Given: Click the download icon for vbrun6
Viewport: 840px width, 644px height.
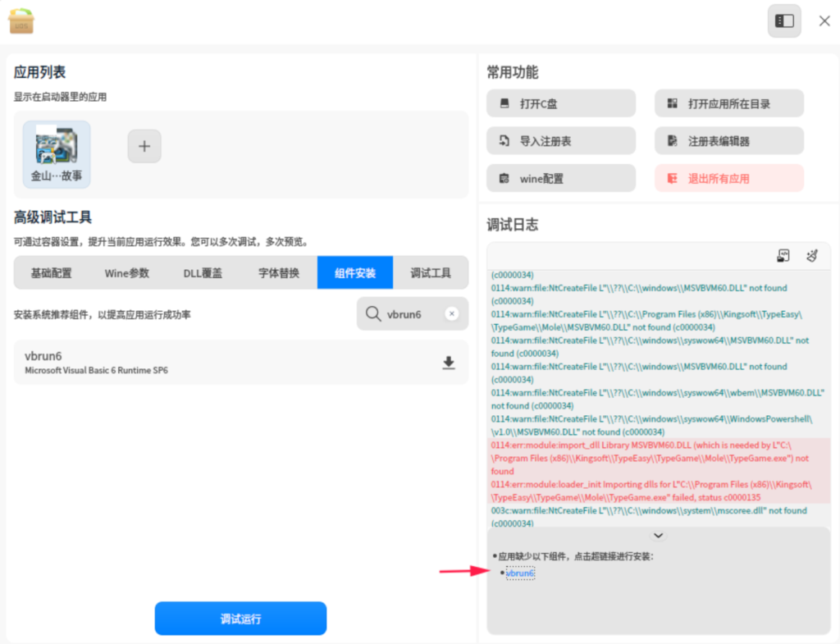Looking at the screenshot, I should 448,363.
